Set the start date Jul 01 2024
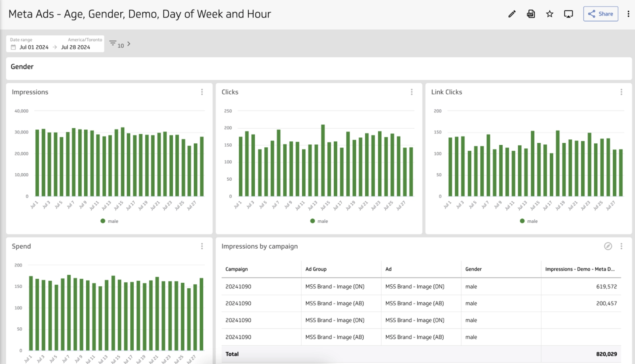This screenshot has width=635, height=364. (x=34, y=47)
